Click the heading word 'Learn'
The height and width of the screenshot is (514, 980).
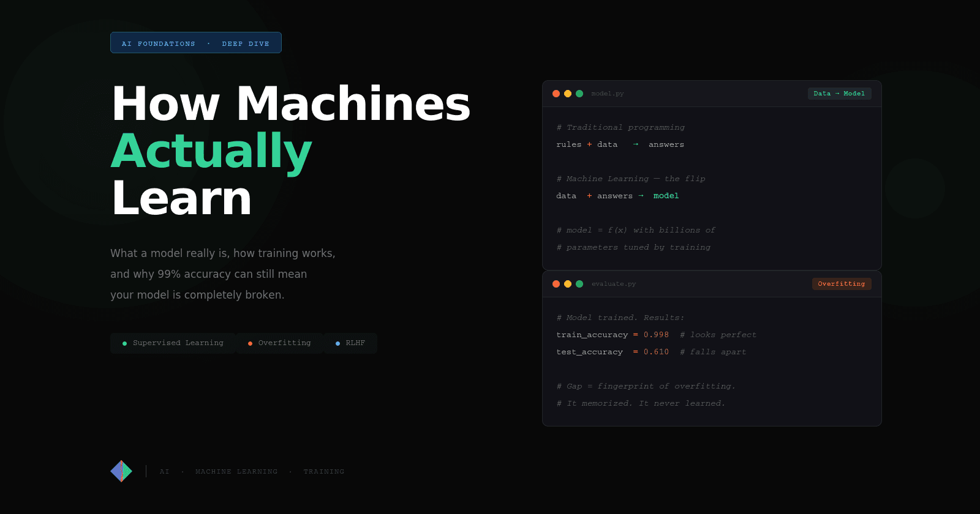tap(182, 198)
